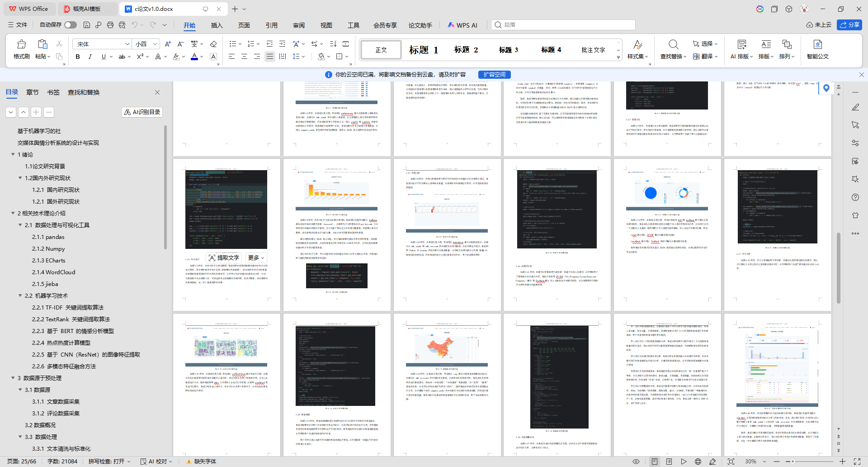Click the pen annotation icon in the right sidebar

[855, 107]
